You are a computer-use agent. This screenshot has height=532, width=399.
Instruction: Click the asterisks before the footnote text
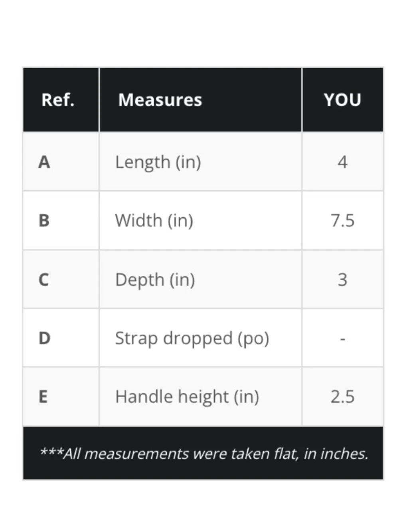tap(51, 451)
